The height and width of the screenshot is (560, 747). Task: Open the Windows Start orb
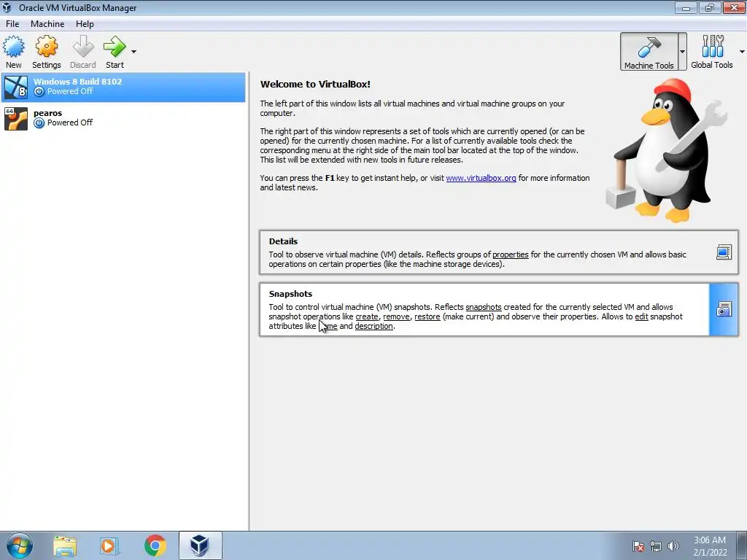pyautogui.click(x=20, y=545)
